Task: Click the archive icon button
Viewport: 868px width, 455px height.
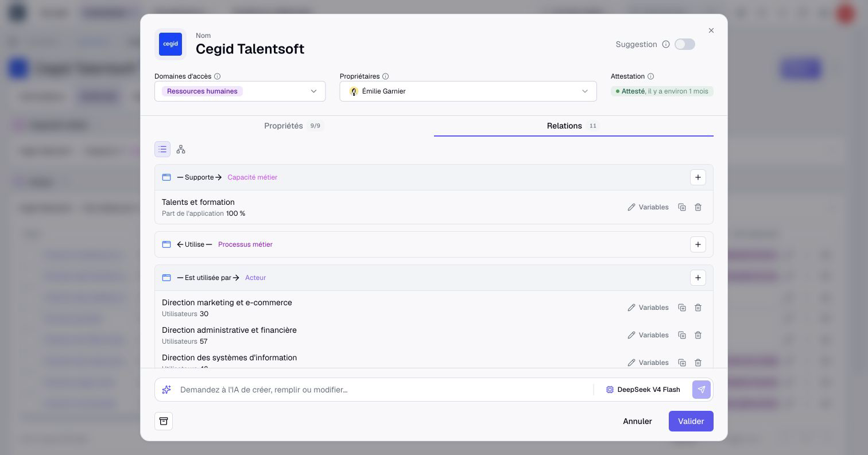Action: tap(164, 421)
